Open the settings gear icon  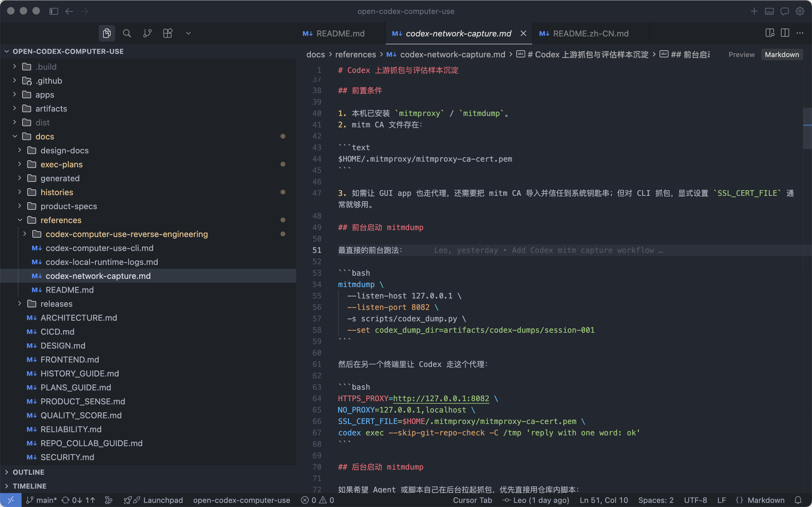[800, 11]
